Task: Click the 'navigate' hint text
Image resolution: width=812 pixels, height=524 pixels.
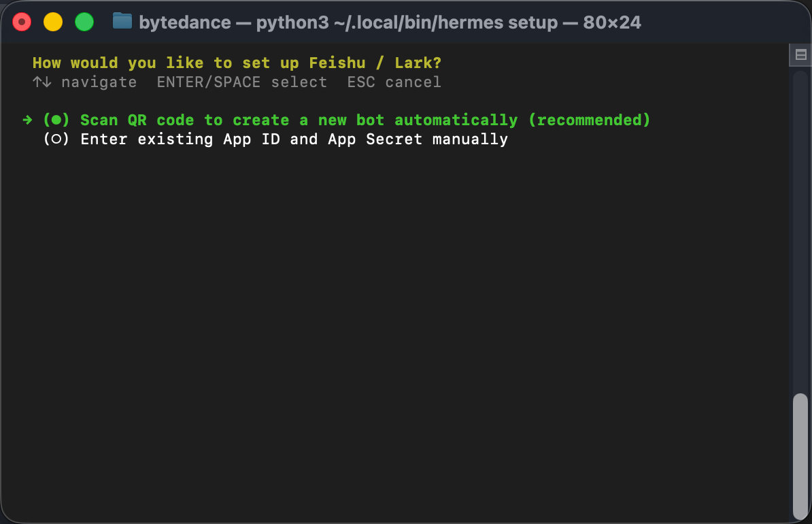Action: pos(99,82)
